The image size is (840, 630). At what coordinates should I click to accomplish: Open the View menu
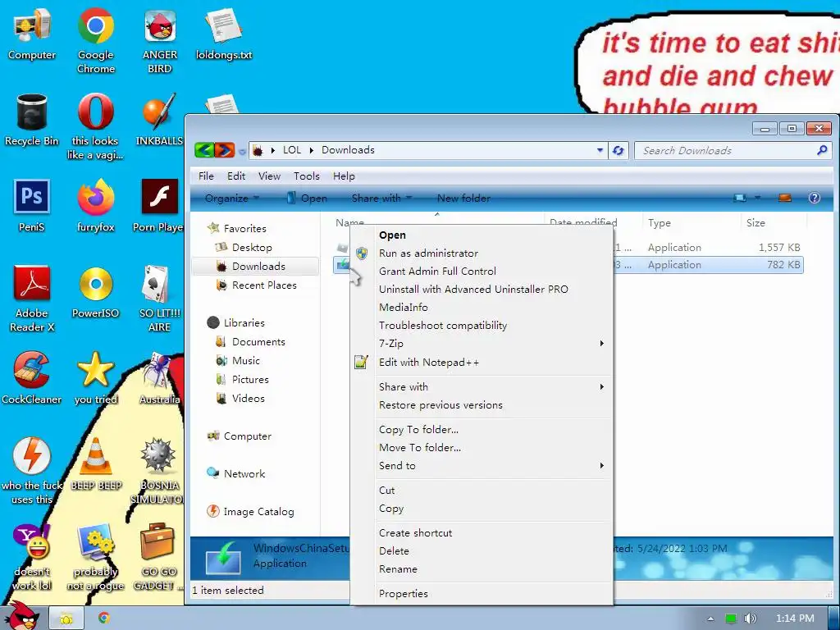click(269, 176)
